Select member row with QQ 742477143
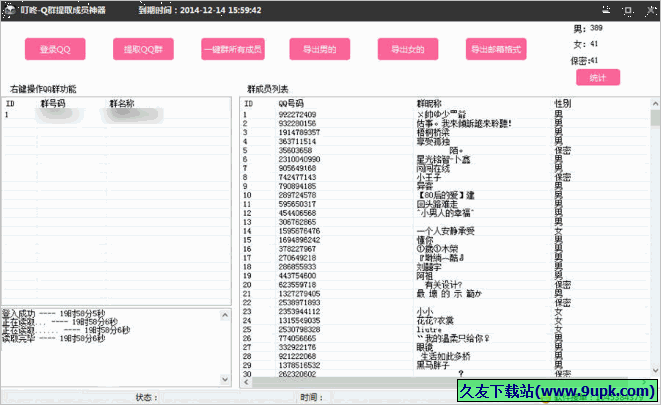The width and height of the screenshot is (661, 405). [446, 177]
